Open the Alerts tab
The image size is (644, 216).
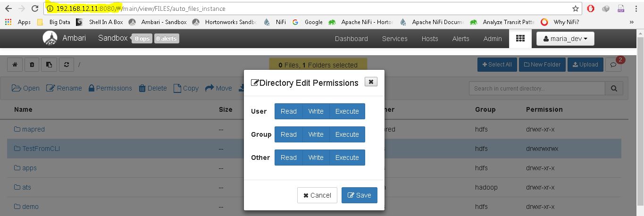click(461, 39)
